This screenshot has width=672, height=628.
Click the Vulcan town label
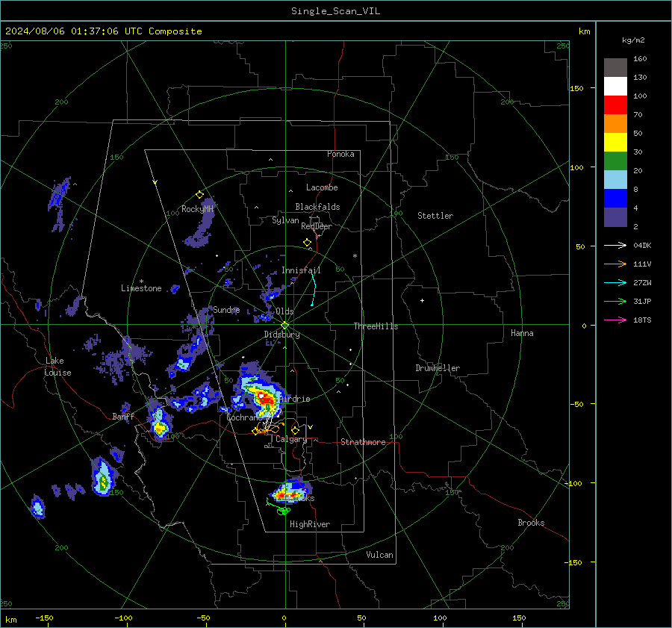point(379,555)
